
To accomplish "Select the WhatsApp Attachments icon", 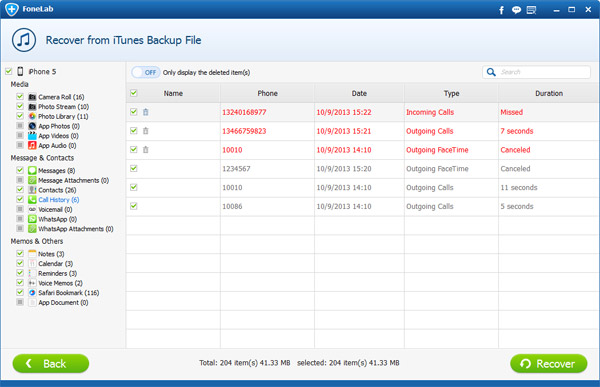I will click(32, 229).
